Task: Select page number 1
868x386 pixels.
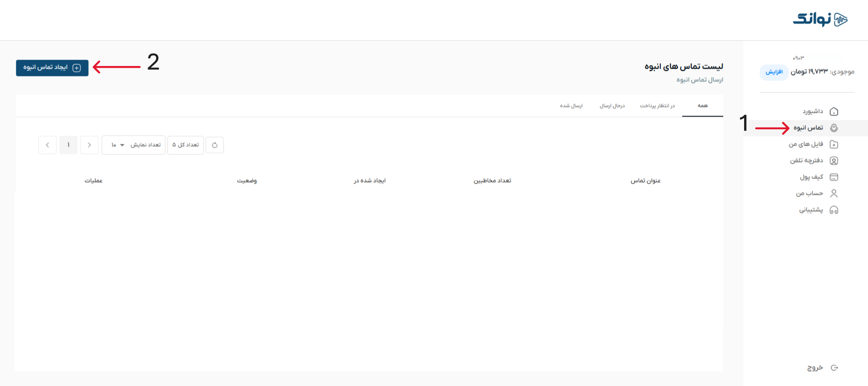Action: tap(68, 145)
